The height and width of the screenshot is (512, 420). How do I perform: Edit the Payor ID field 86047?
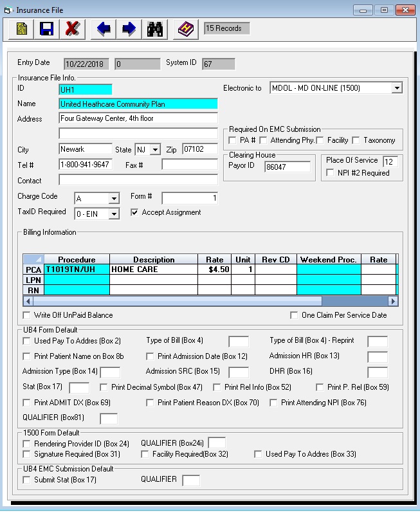288,167
